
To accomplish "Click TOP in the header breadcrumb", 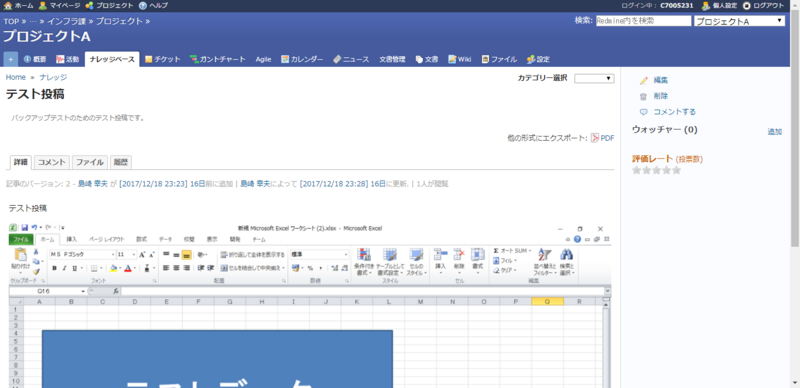I will [x=11, y=21].
